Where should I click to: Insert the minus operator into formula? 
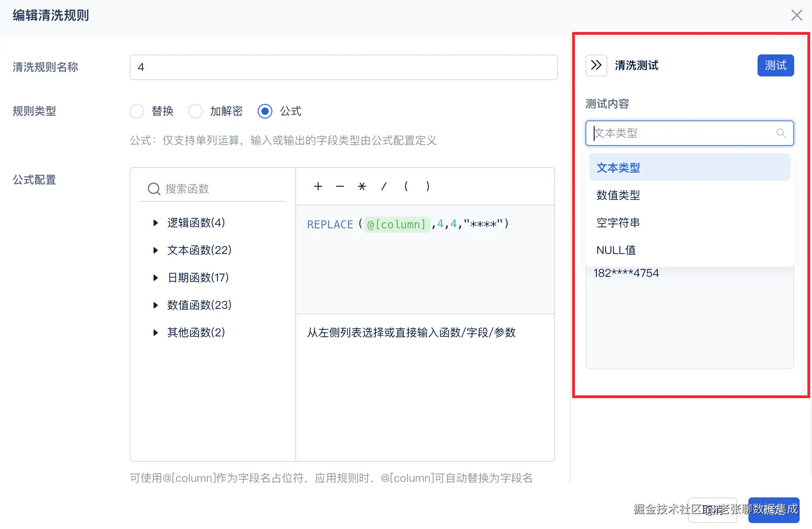coord(340,186)
